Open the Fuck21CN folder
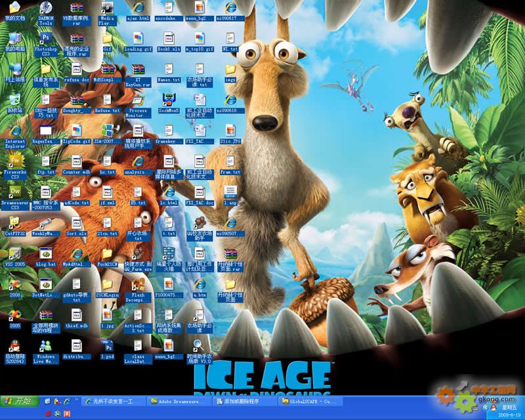The image size is (525, 420). click(x=107, y=257)
